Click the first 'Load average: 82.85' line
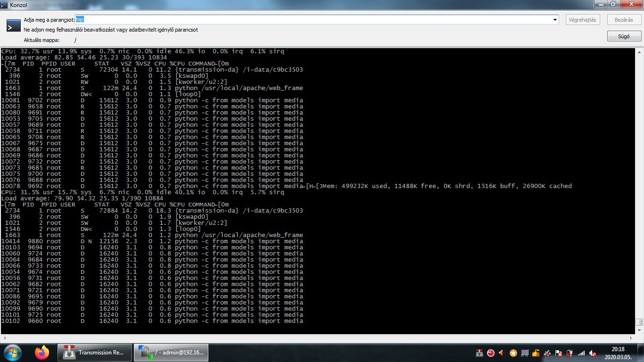This screenshot has height=362, width=644. (x=84, y=58)
